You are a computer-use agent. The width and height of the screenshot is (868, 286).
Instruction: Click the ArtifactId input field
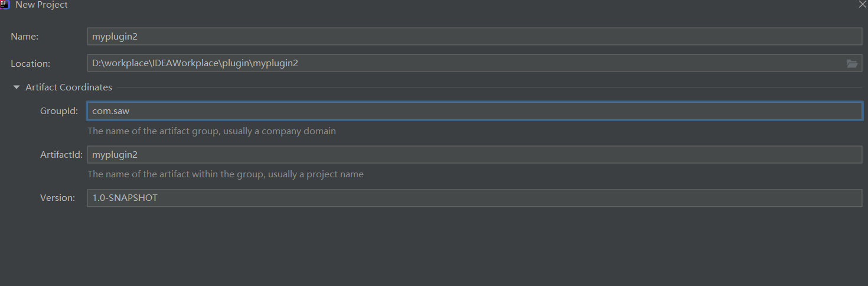(x=475, y=155)
